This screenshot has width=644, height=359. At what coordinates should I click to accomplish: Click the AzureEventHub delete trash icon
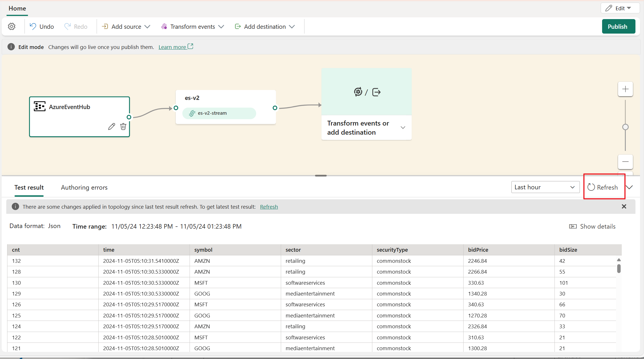pyautogui.click(x=123, y=127)
